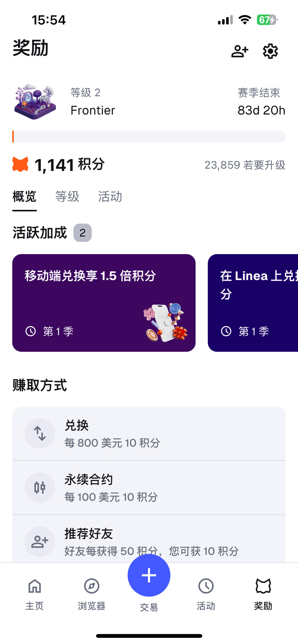298x644 pixels.
Task: Open the 永续合约 earning method row
Action: pos(149,488)
